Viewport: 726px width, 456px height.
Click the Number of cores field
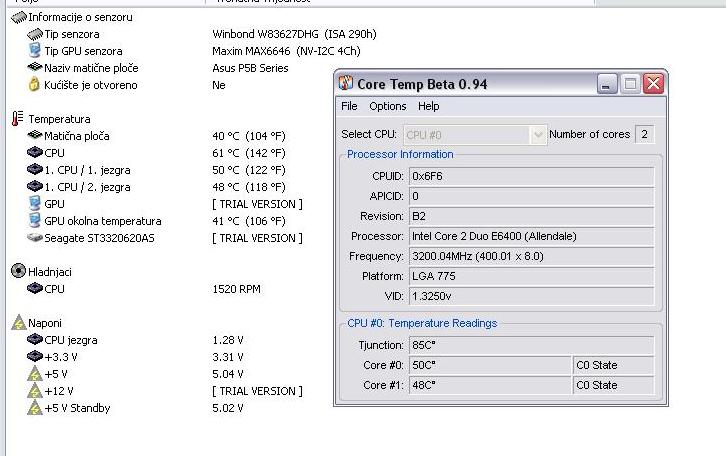coord(644,134)
